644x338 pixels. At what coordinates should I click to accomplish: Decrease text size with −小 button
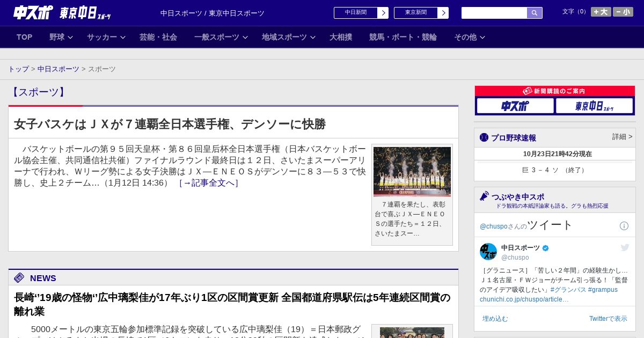pyautogui.click(x=623, y=12)
